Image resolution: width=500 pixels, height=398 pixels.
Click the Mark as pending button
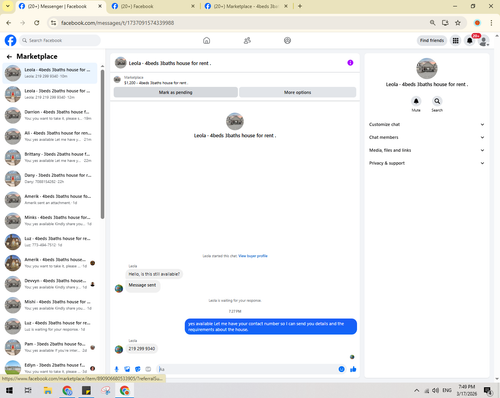coord(176,92)
